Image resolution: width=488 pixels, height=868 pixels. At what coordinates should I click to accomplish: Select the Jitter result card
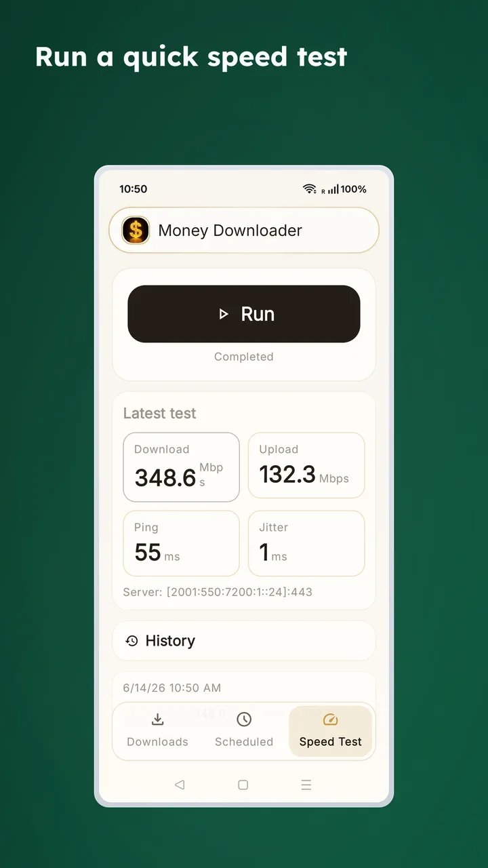click(x=306, y=543)
